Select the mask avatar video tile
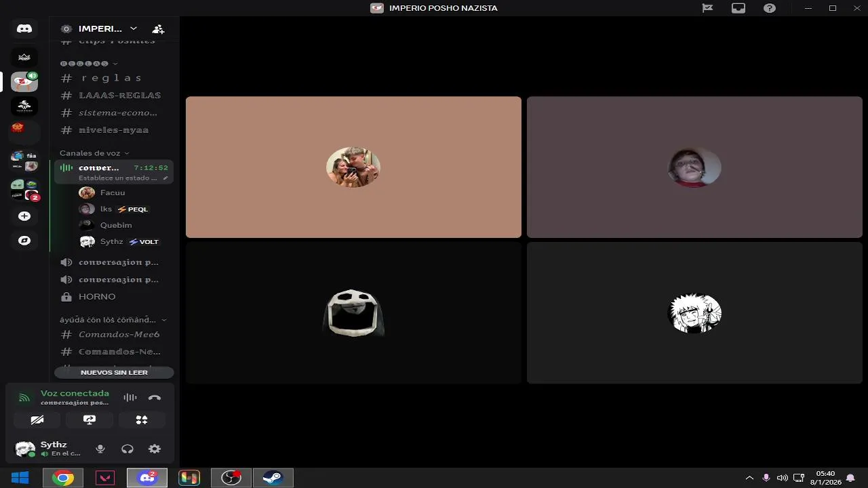 (x=353, y=313)
